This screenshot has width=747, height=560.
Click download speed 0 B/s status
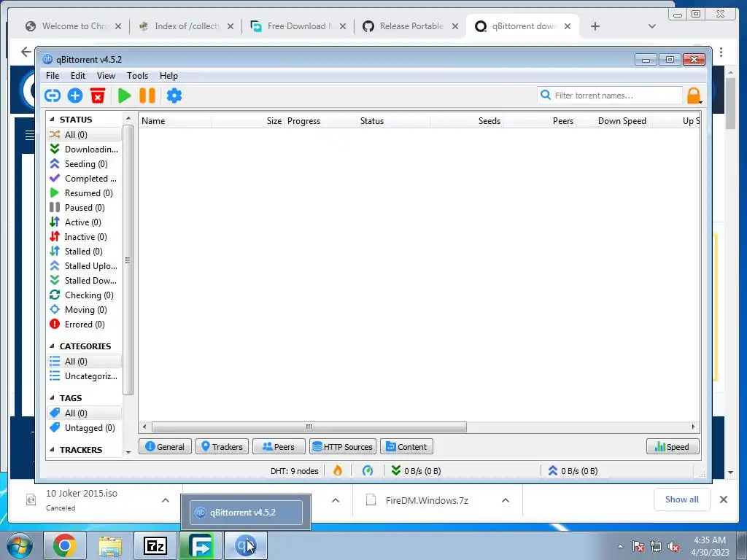coord(416,471)
